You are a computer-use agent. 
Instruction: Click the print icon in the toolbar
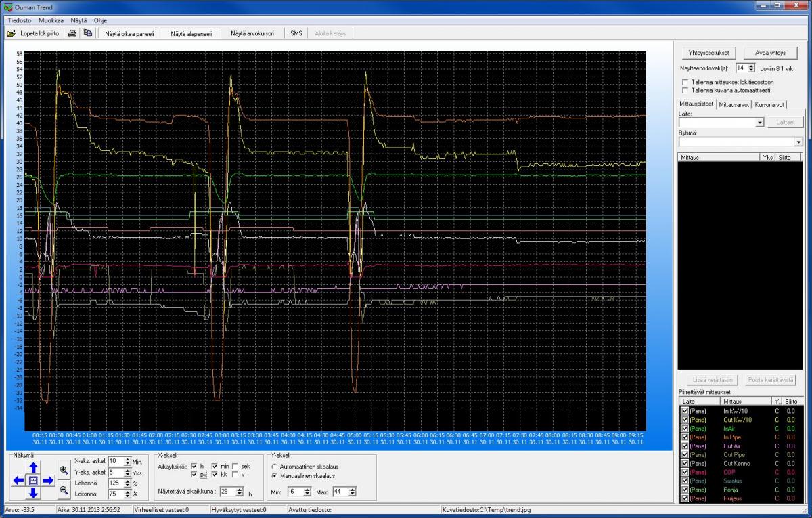point(72,33)
